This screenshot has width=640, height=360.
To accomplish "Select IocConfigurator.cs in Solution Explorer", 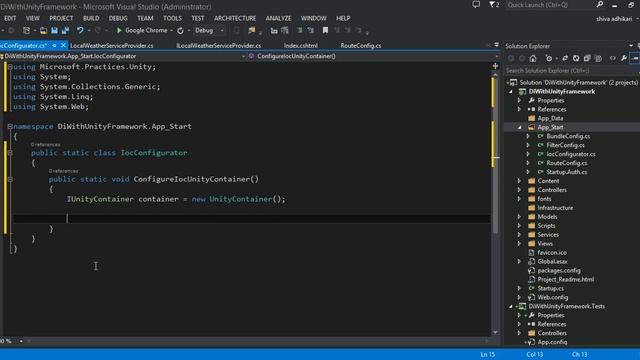I will [x=571, y=154].
